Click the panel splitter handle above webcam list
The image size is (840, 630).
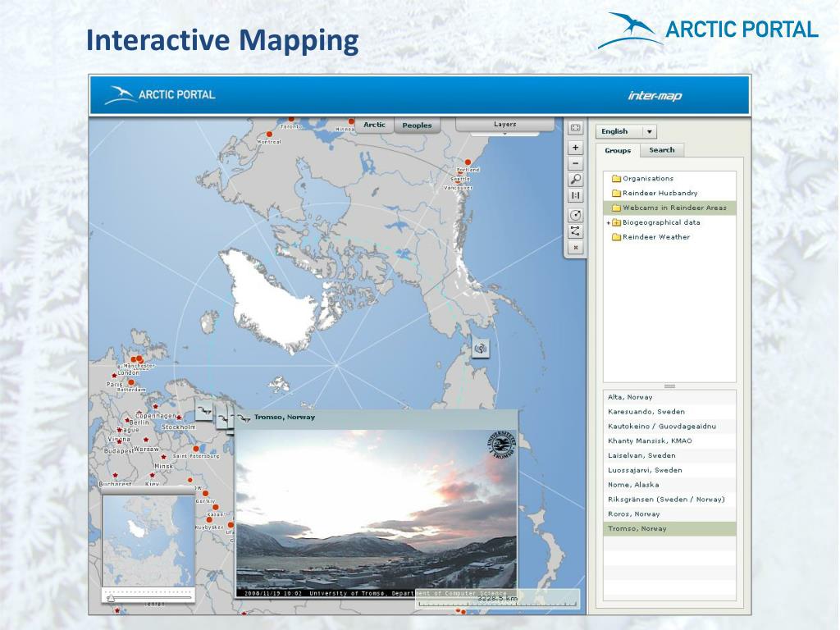(x=669, y=386)
